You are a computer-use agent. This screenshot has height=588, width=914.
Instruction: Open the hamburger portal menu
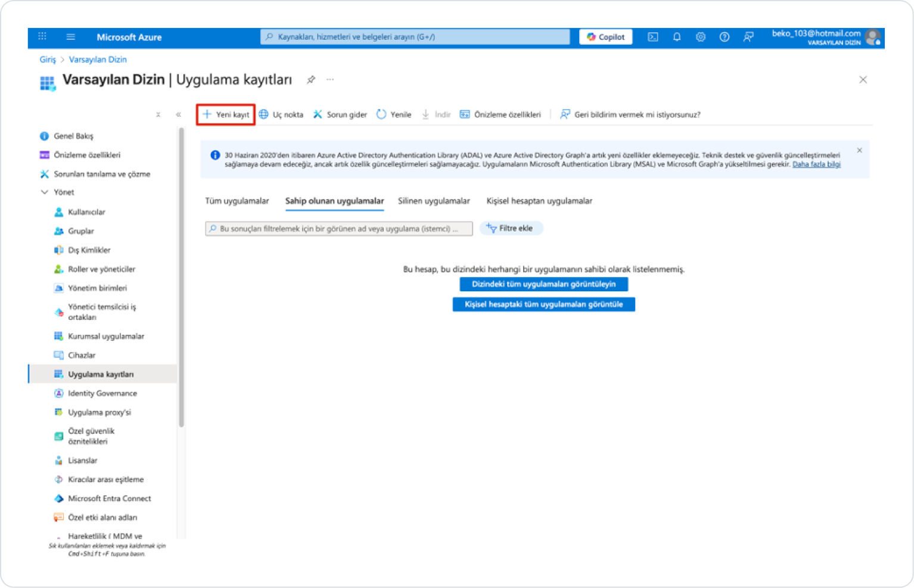71,37
